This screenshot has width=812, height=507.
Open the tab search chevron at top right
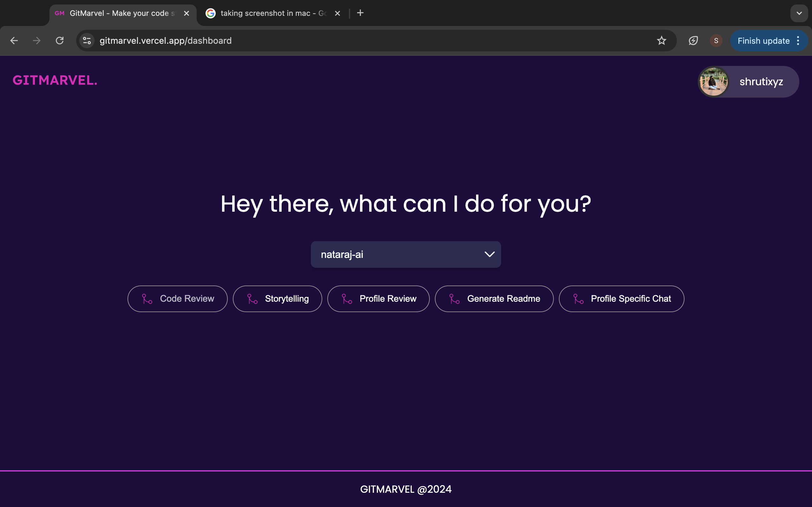point(799,13)
